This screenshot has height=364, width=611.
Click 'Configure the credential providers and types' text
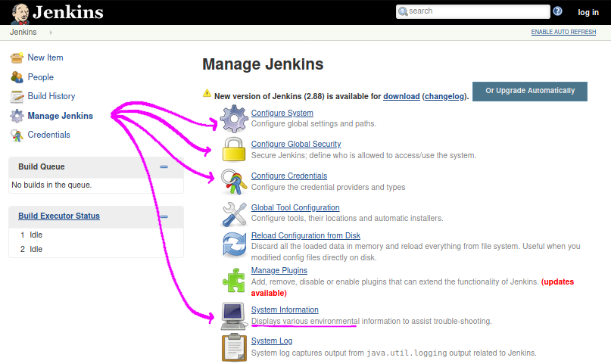tap(328, 187)
